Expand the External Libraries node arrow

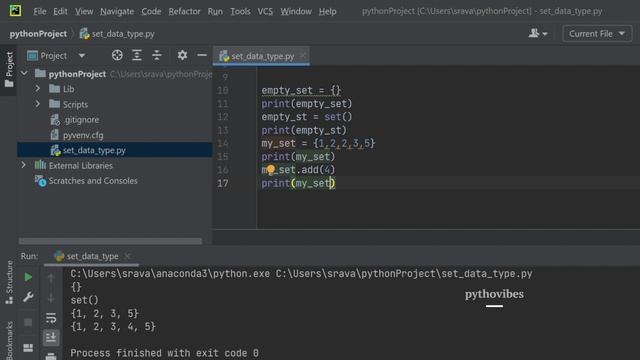click(x=24, y=165)
